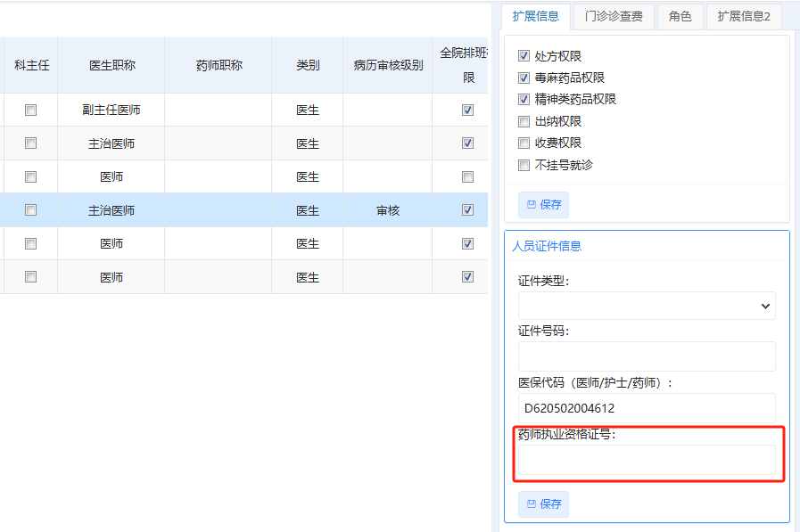This screenshot has height=532, width=800.
Task: Check 科主任 box in the 审核 row
Action: (x=30, y=210)
